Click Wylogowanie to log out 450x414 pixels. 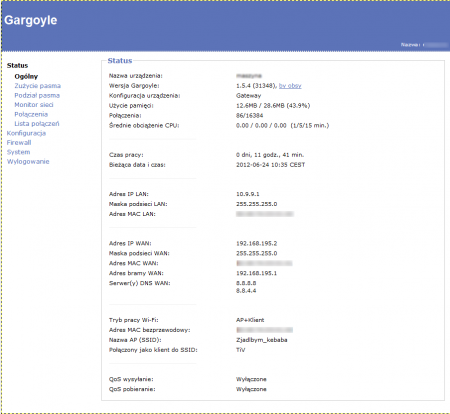pos(28,162)
